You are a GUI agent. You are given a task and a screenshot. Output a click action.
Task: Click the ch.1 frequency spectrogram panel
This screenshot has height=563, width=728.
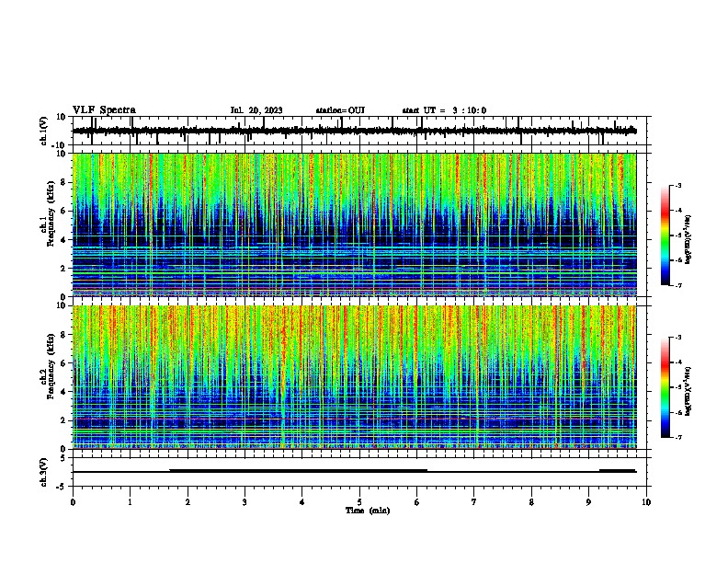pos(355,224)
